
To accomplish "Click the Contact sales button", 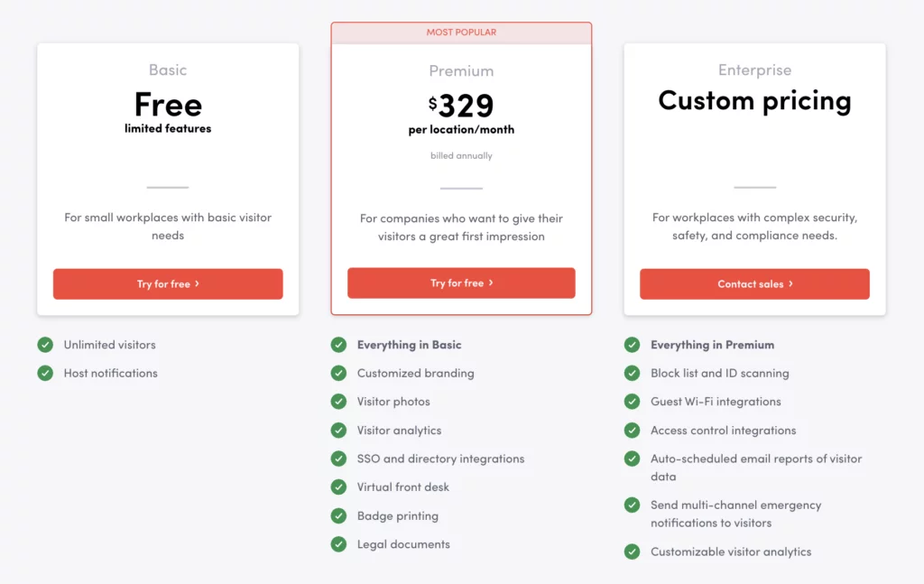I will [754, 283].
